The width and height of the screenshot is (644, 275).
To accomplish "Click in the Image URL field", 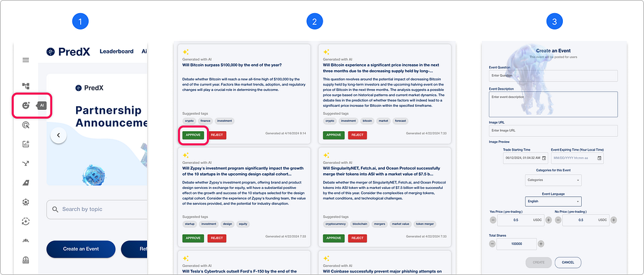I will coord(553,131).
